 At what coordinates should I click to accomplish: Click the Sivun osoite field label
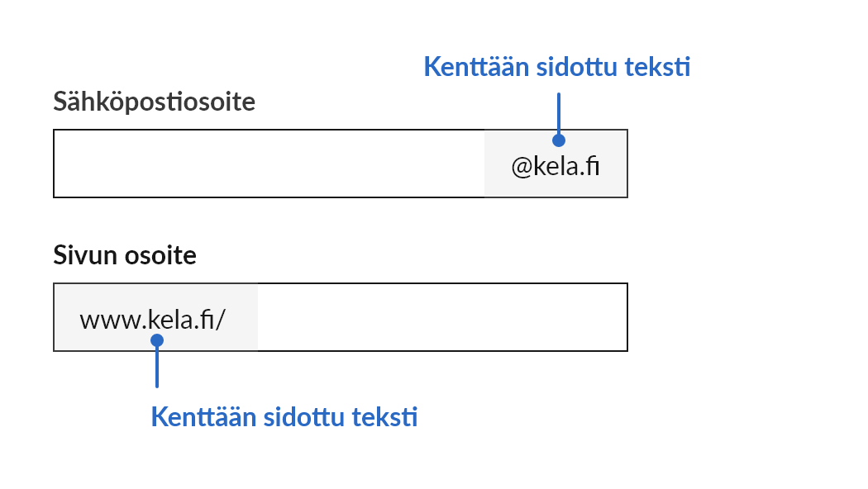[125, 255]
